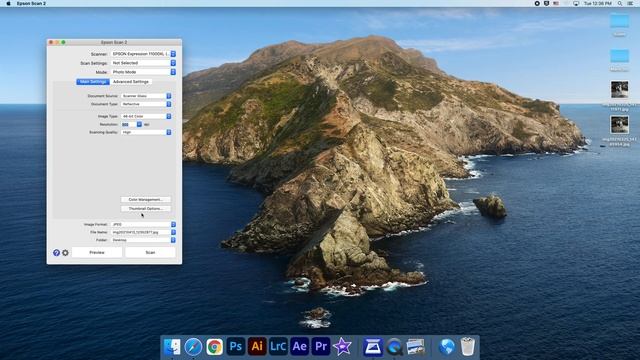Open the Image Format JPEG dropdown

pyautogui.click(x=143, y=224)
